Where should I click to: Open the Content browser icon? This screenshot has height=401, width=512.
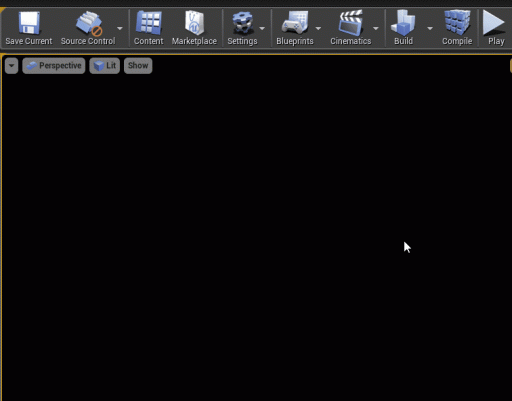click(149, 23)
